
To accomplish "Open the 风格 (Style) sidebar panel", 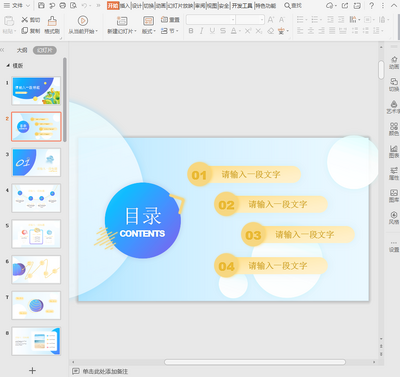I will tap(394, 217).
